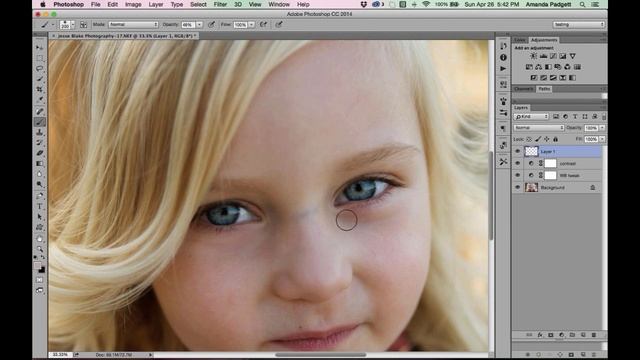Click the foreground color swatch
The width and height of the screenshot is (640, 360).
[x=38, y=266]
